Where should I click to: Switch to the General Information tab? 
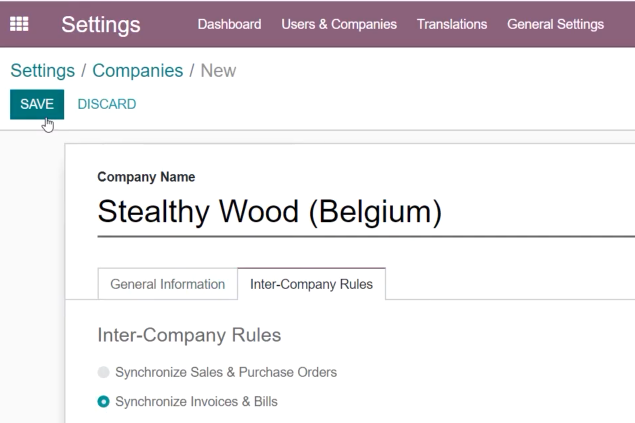168,284
